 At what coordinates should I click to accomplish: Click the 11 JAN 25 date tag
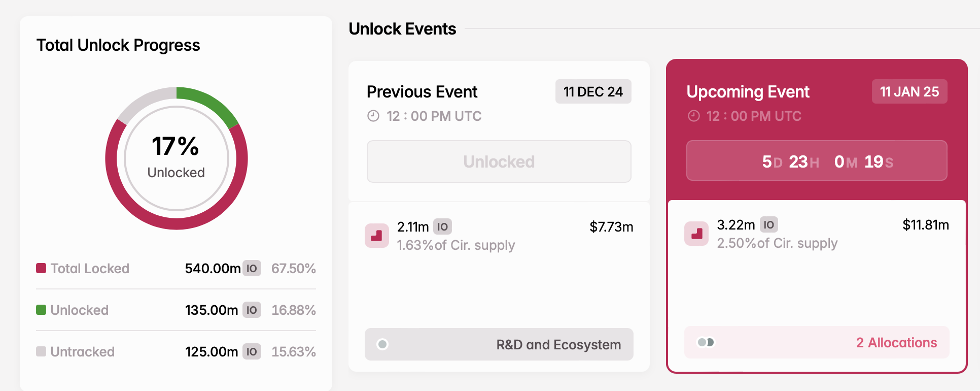click(x=909, y=92)
